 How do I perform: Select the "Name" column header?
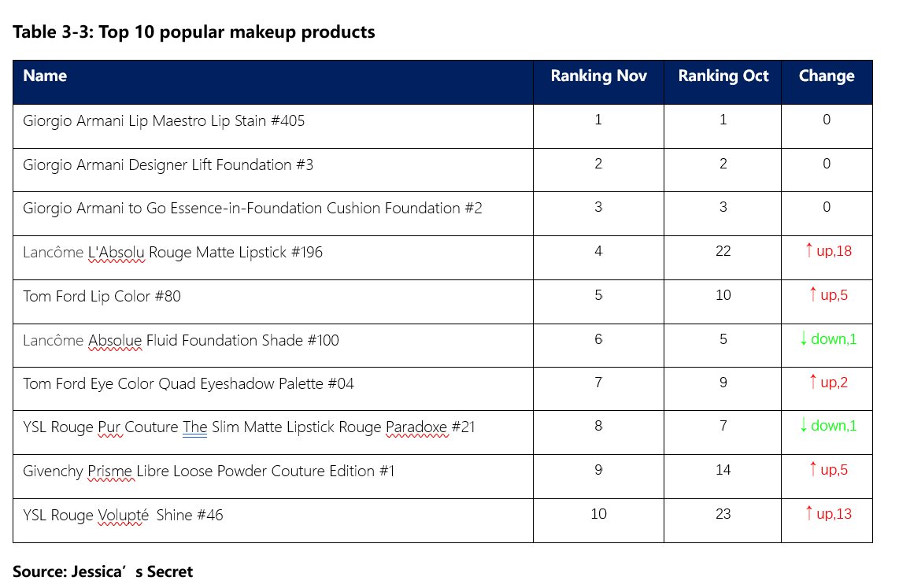[45, 76]
